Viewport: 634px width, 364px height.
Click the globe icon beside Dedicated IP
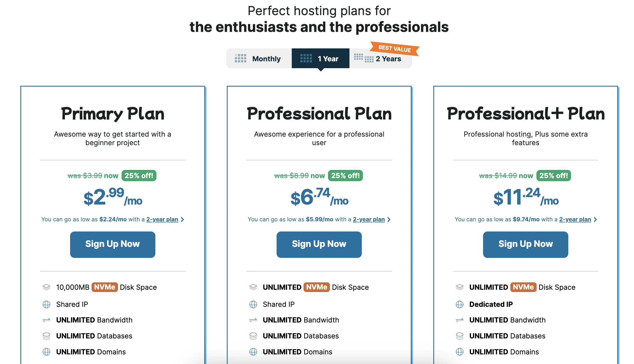[459, 304]
